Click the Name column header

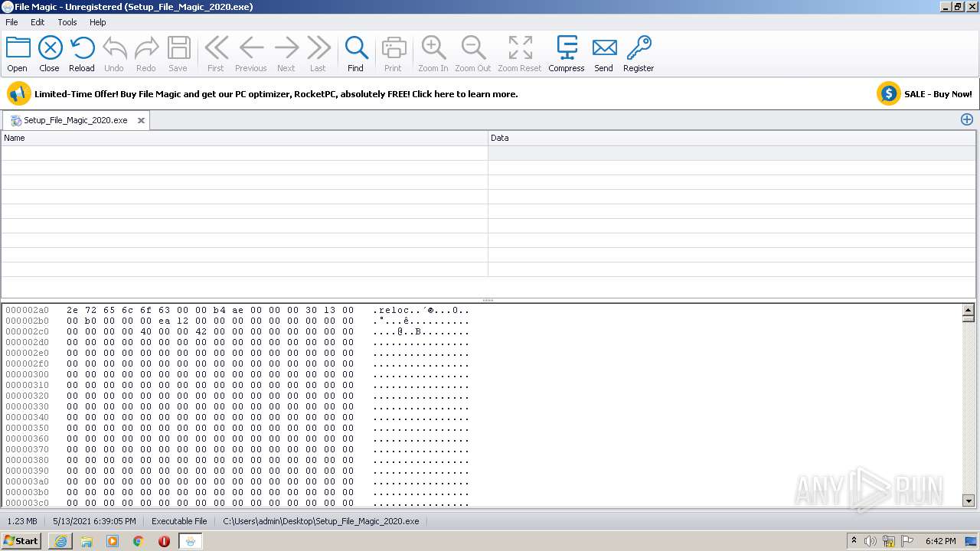[244, 138]
